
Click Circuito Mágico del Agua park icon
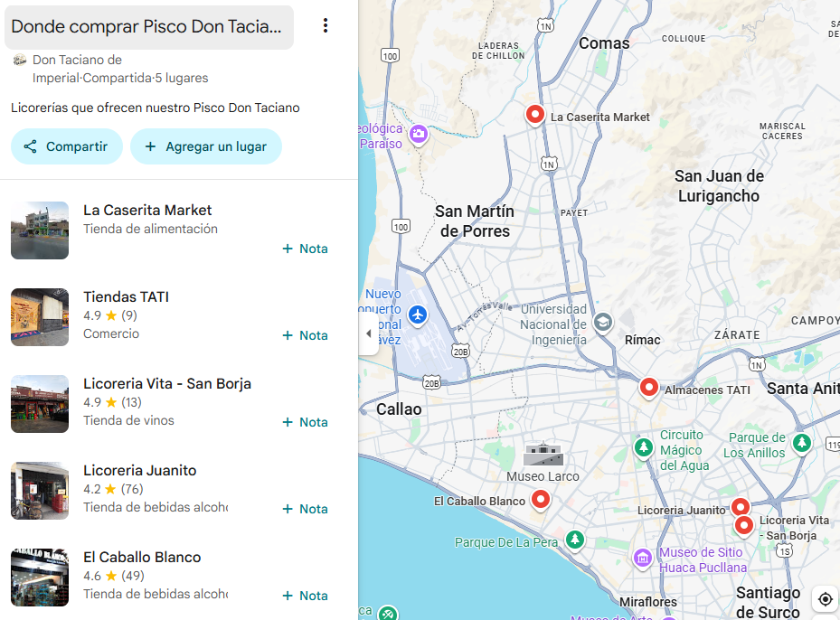pos(644,446)
